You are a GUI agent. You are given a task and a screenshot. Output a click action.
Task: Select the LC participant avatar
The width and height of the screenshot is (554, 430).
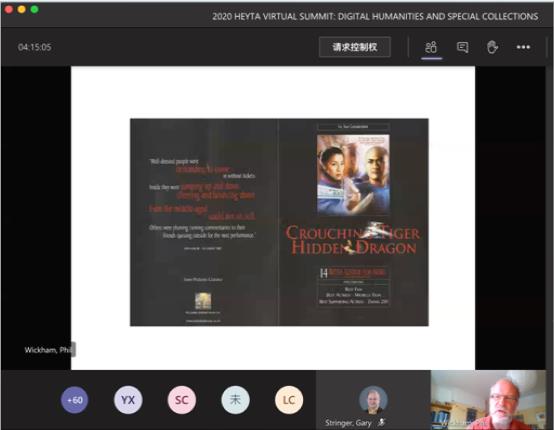(x=289, y=400)
